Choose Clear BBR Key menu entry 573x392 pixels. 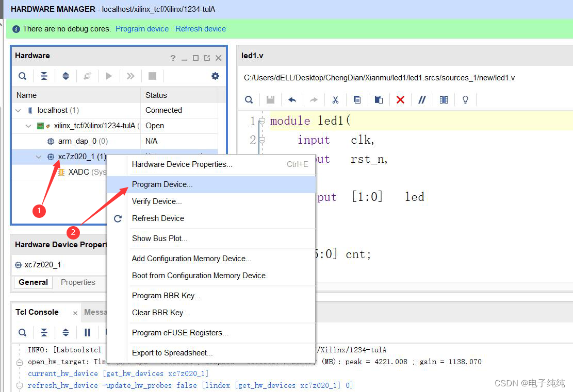coord(211,313)
